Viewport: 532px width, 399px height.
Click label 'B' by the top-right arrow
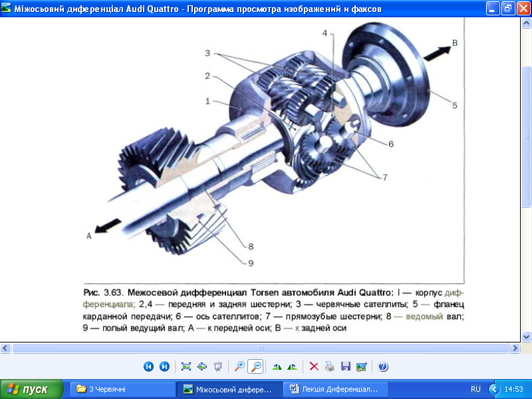pos(455,43)
